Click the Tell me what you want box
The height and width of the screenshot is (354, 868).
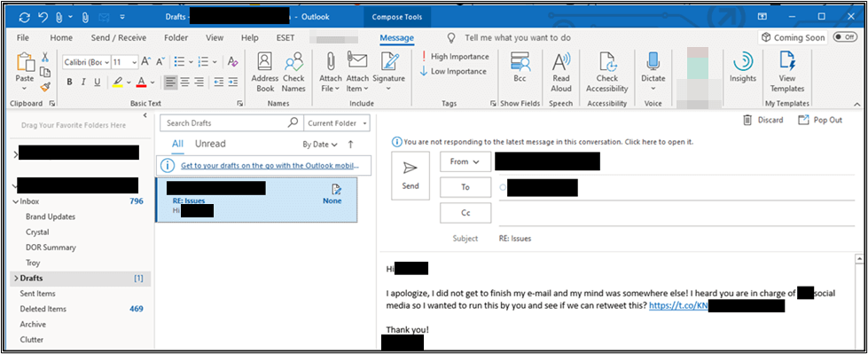point(518,37)
